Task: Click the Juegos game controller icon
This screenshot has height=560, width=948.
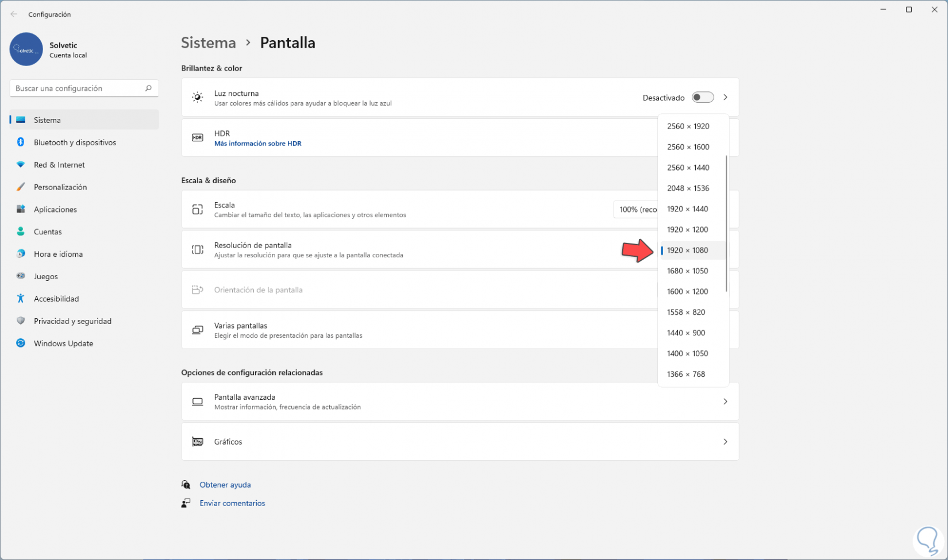Action: click(21, 276)
